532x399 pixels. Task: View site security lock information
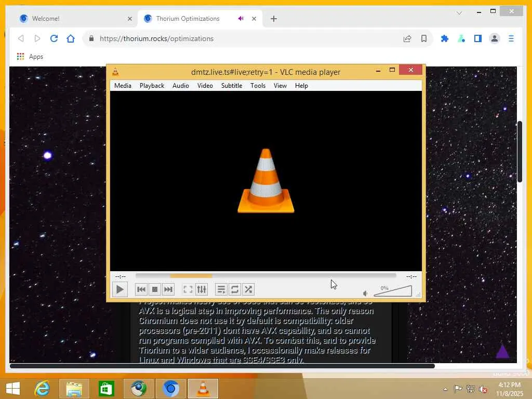[91, 38]
